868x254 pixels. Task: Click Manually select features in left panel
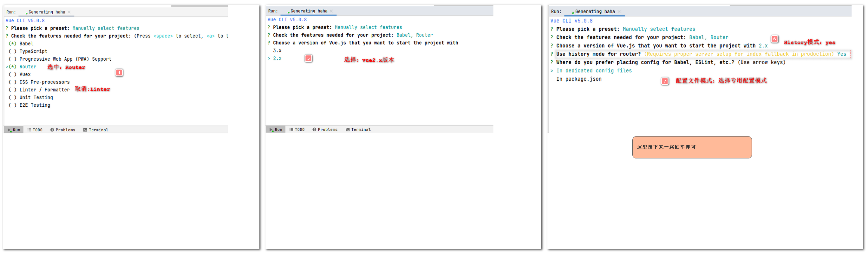coord(106,29)
